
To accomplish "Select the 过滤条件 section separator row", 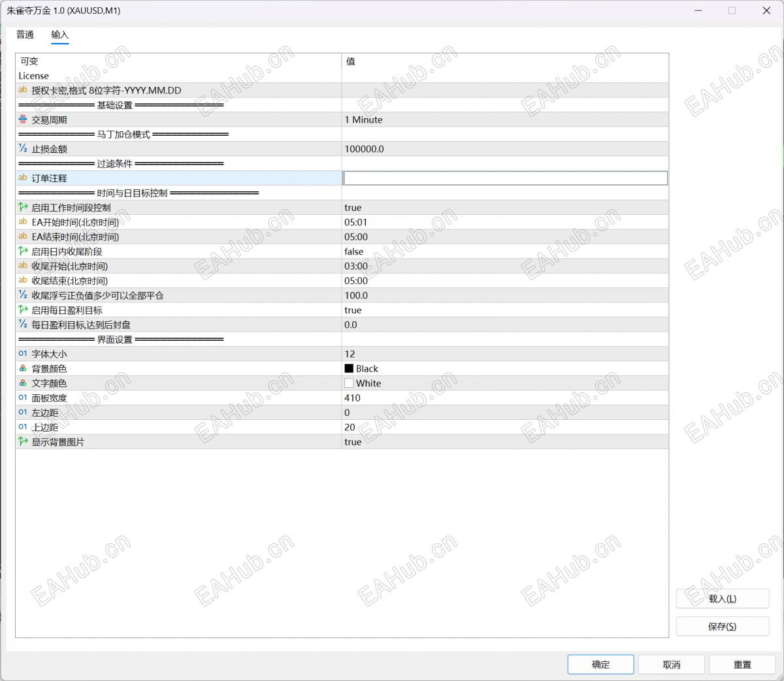I will point(342,164).
